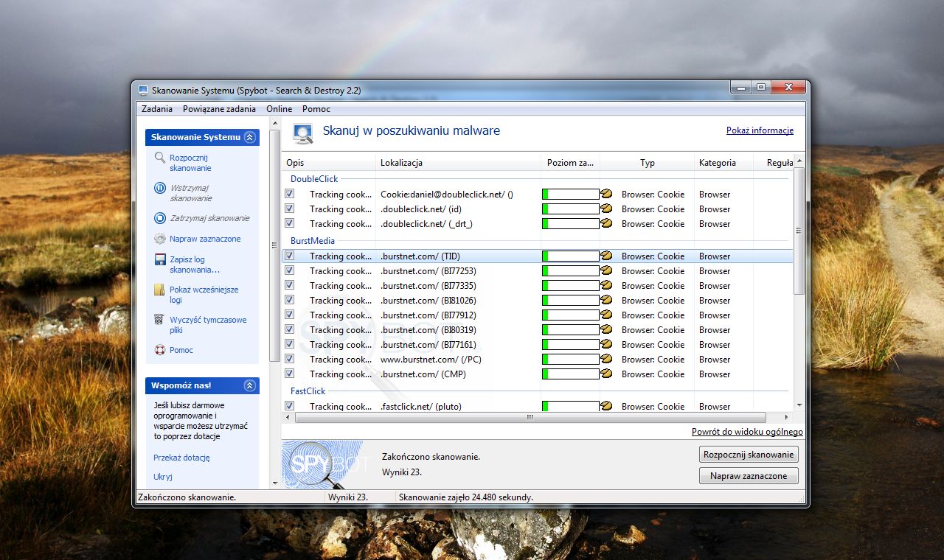The height and width of the screenshot is (560, 944).
Task: Sort by the Poziom za... column header
Action: click(x=570, y=163)
